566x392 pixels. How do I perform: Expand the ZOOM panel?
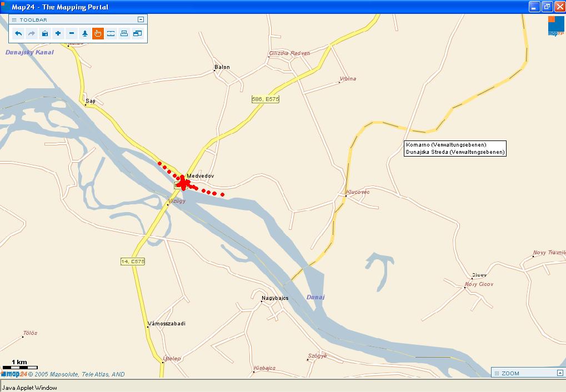pyautogui.click(x=560, y=373)
